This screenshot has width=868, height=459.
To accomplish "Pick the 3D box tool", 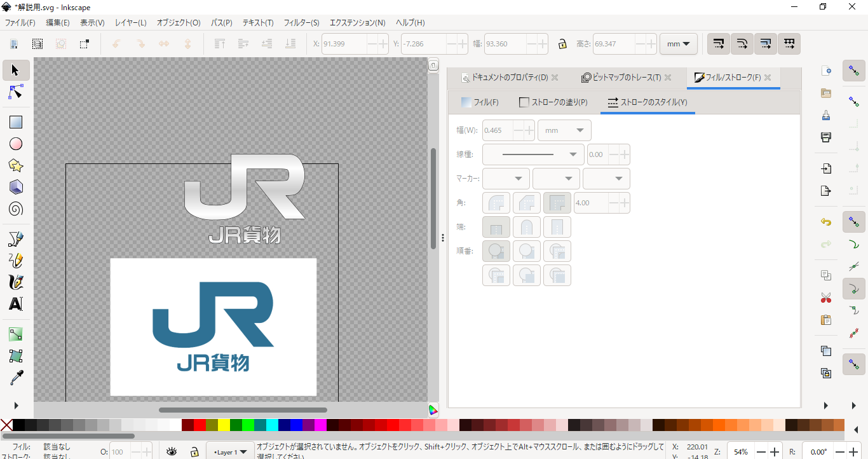I will tap(16, 188).
